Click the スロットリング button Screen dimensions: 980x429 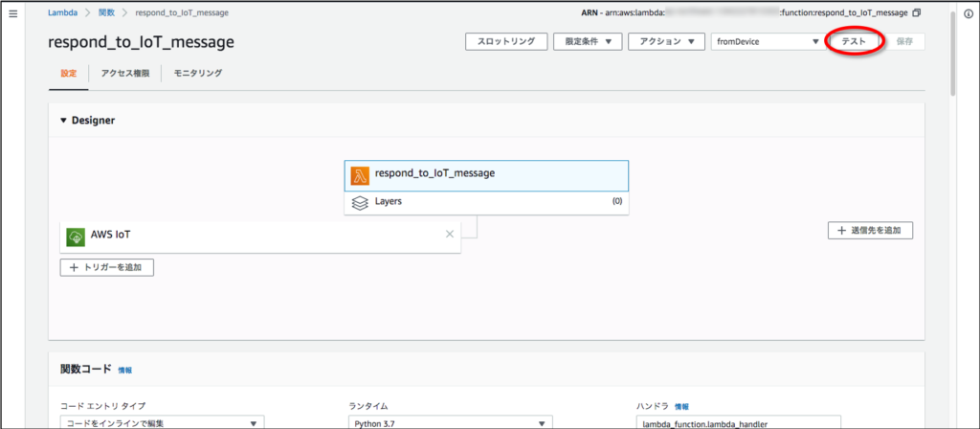[506, 42]
